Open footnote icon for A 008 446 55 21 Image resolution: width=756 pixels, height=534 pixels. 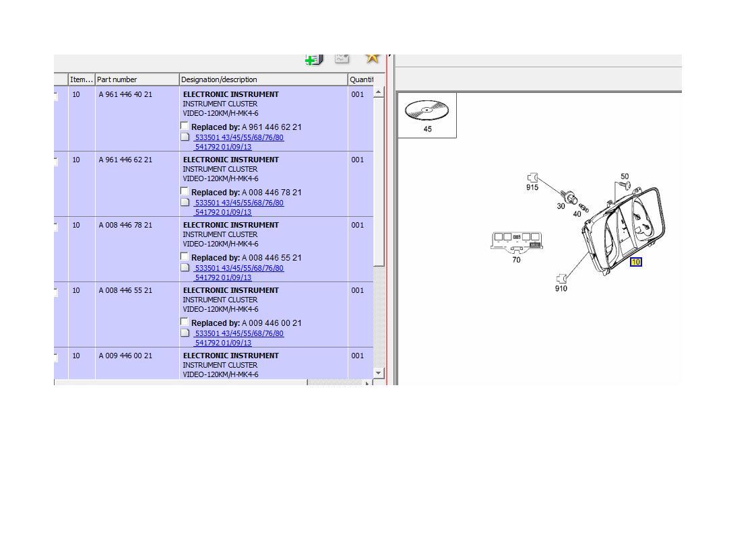185,333
